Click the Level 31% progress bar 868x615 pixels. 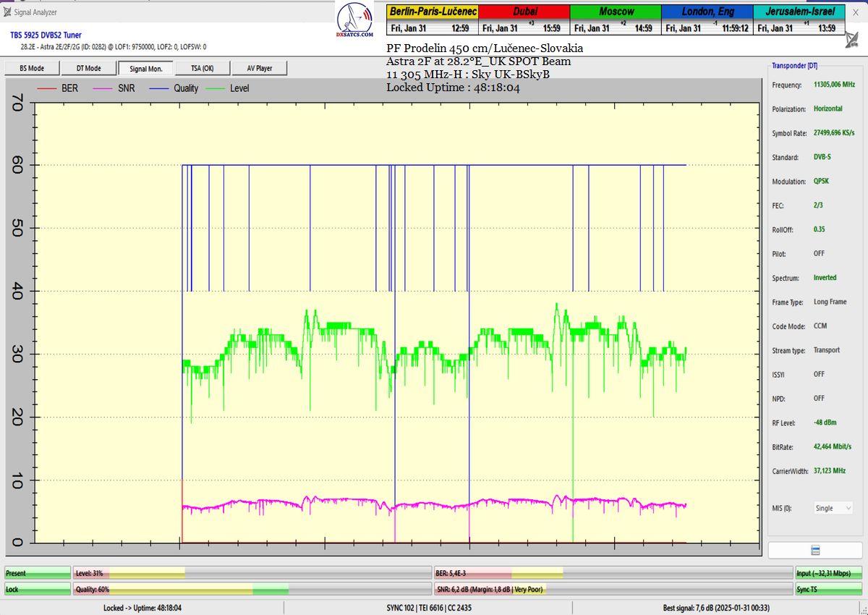point(252,573)
